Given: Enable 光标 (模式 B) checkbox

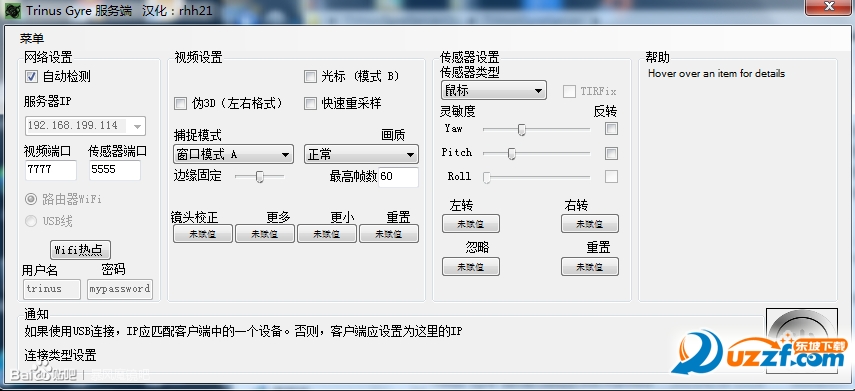Looking at the screenshot, I should pyautogui.click(x=310, y=76).
